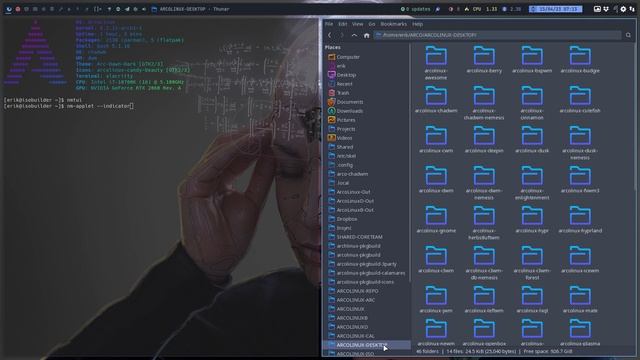Select arcolinux-dusk folder icon

pyautogui.click(x=532, y=136)
